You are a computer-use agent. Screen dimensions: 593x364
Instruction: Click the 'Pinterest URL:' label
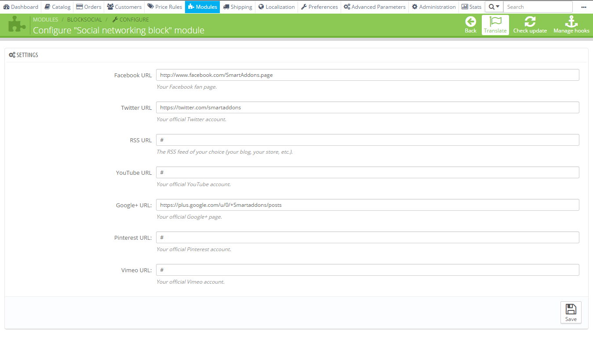coord(133,238)
